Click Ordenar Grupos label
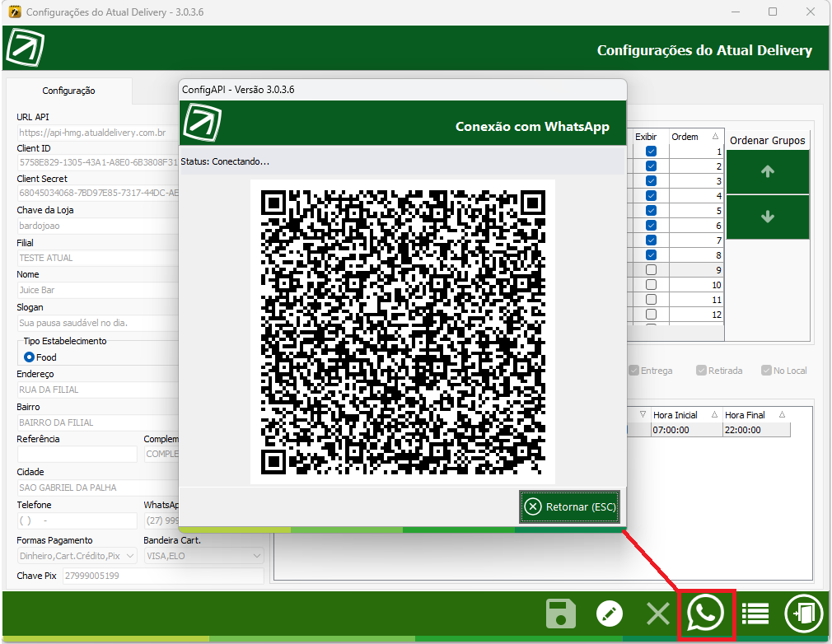Screen dimensions: 832x644 pyautogui.click(x=767, y=140)
